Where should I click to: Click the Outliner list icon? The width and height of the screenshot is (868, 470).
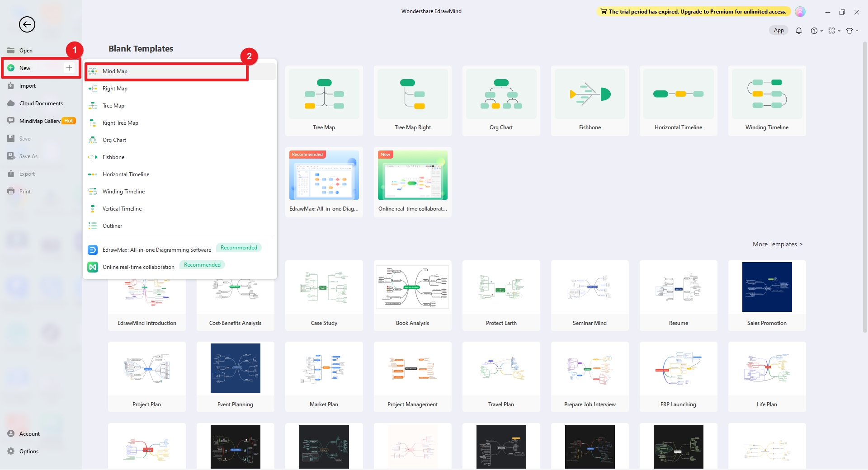pos(93,226)
